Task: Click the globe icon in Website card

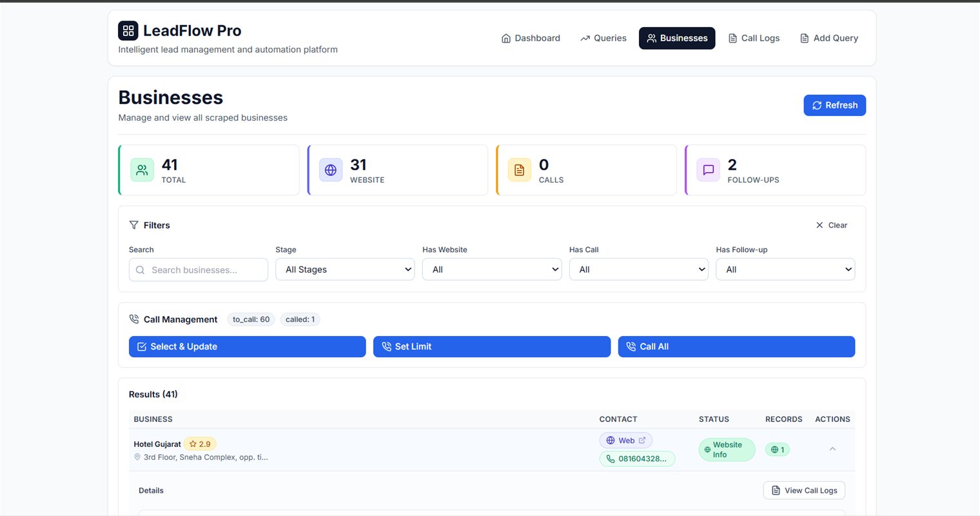Action: (x=331, y=170)
